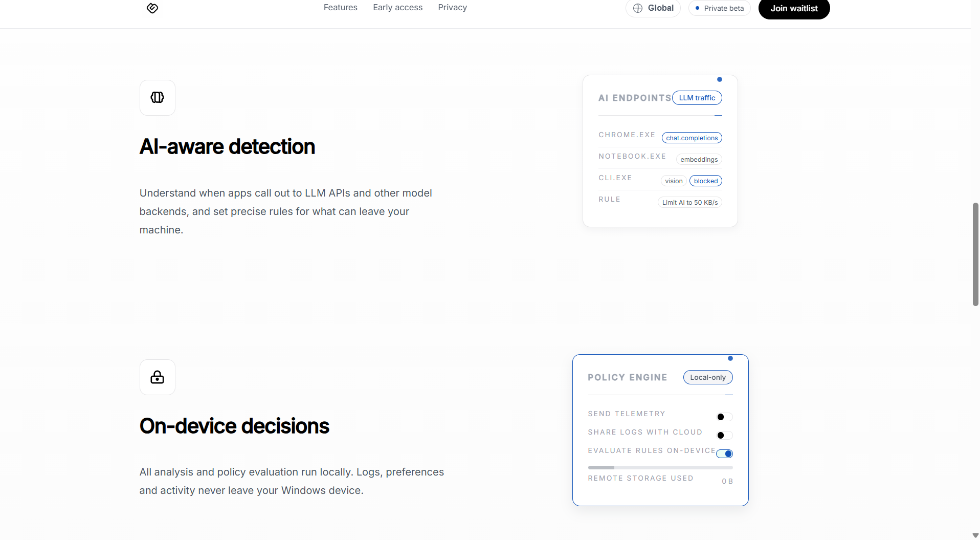The height and width of the screenshot is (540, 980).
Task: Open the Privacy nav link
Action: (452, 8)
